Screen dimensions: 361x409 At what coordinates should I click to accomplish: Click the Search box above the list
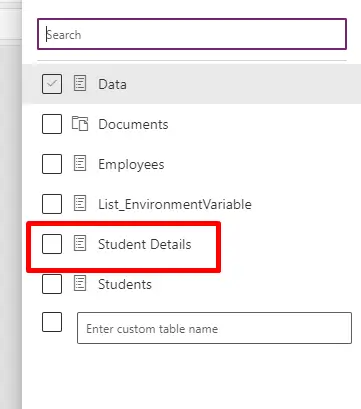[x=192, y=34]
